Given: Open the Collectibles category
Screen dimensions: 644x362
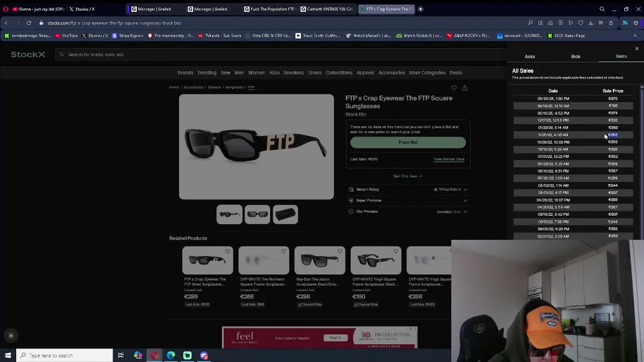Looking at the screenshot, I should (x=339, y=72).
